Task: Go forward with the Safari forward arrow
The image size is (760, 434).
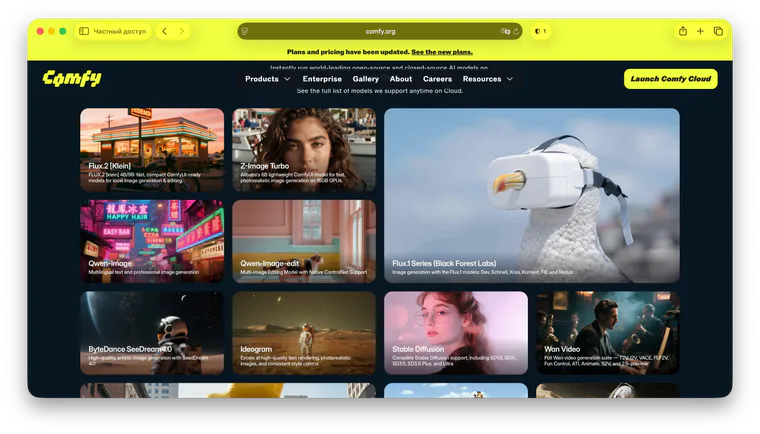Action: coord(182,31)
